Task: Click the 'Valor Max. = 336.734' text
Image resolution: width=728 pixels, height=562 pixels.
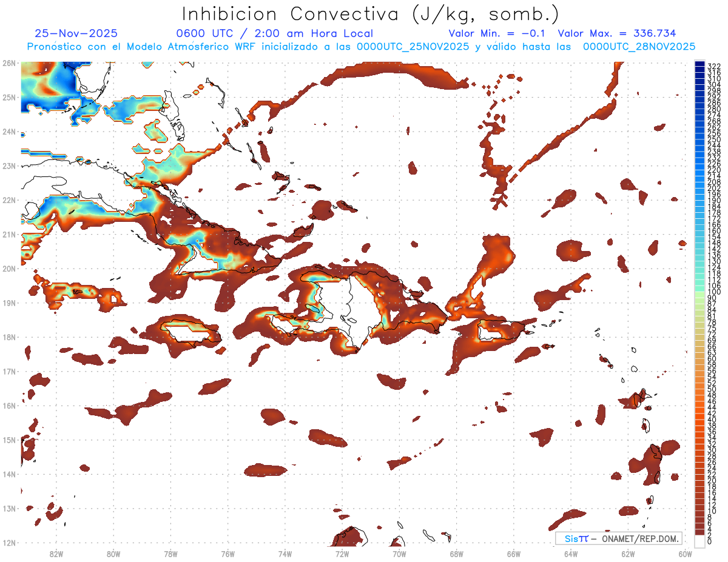Action: point(617,33)
